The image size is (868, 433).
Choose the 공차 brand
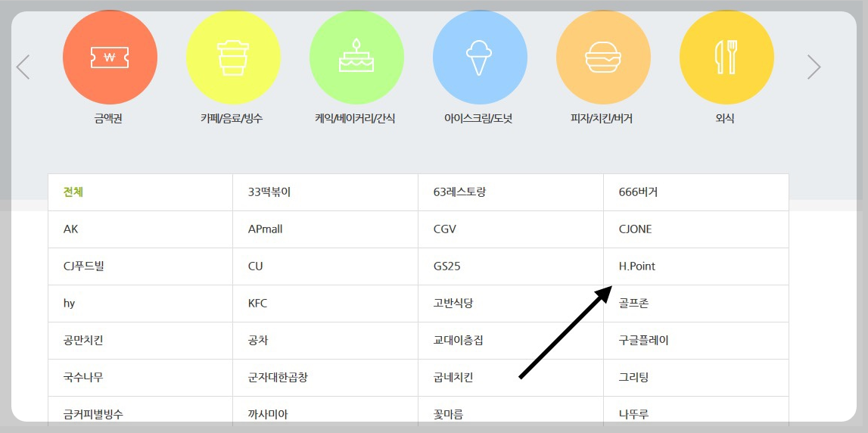pyautogui.click(x=325, y=341)
